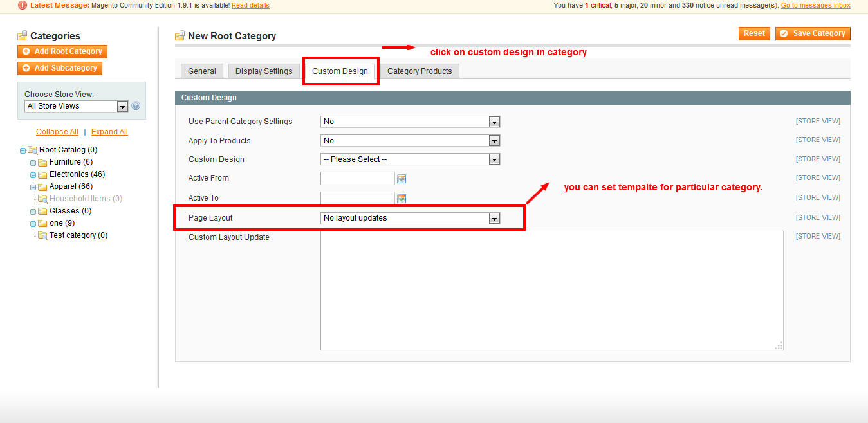Click the Expand All link
Viewport: 868px width, 423px height.
109,132
